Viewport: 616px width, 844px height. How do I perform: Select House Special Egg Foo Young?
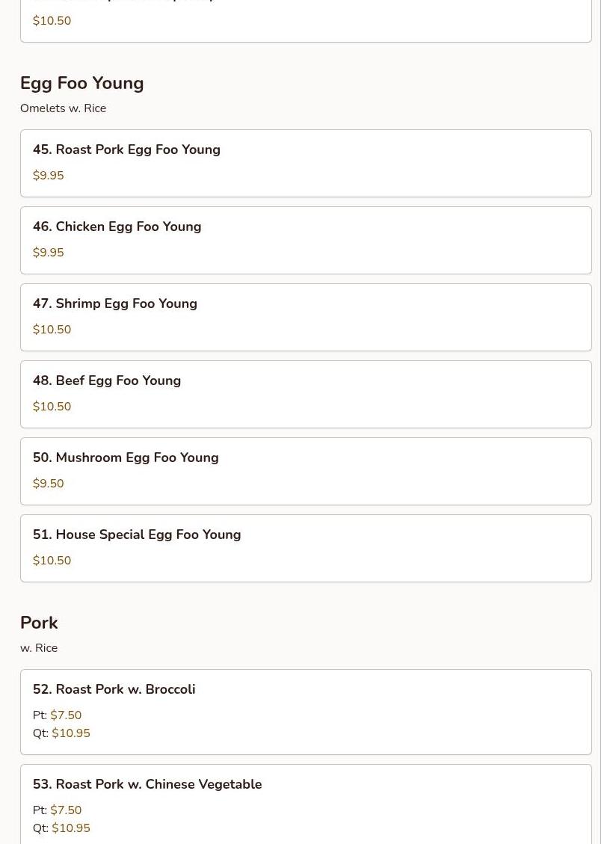pyautogui.click(x=306, y=548)
